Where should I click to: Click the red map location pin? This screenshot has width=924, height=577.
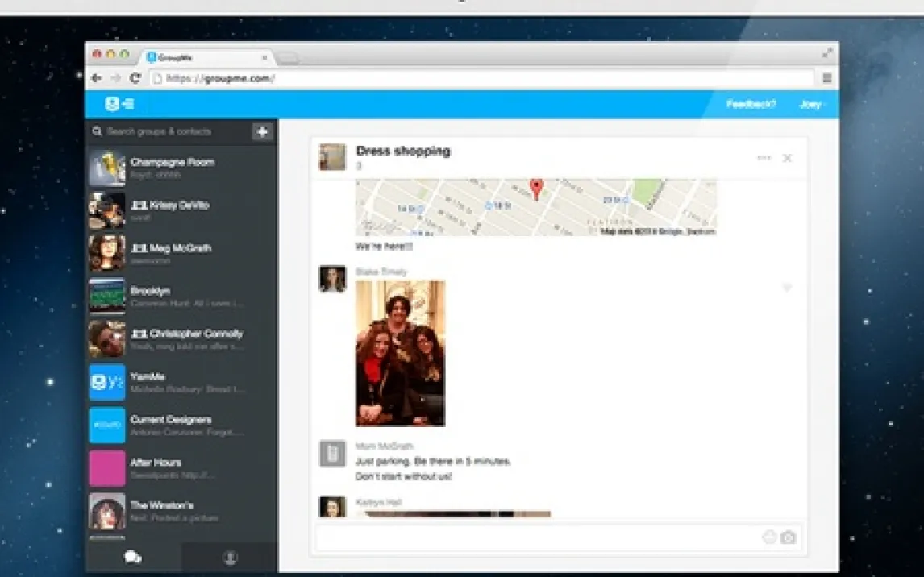(535, 189)
